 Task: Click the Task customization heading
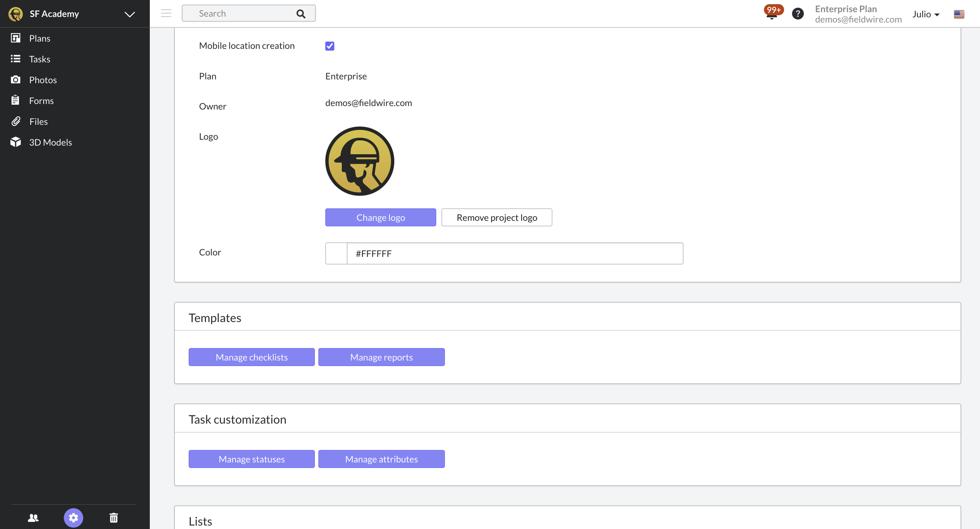(x=238, y=419)
